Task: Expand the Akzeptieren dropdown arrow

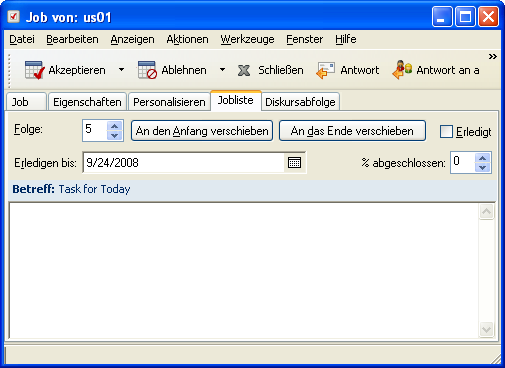Action: [x=122, y=70]
